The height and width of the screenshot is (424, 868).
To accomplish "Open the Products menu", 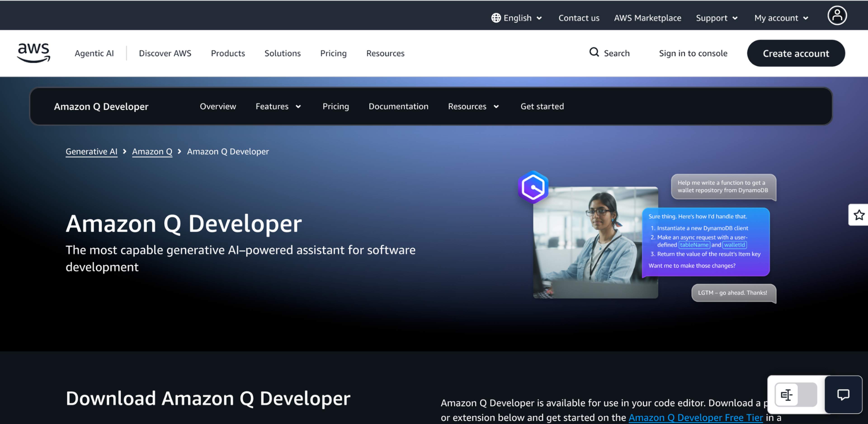I will [x=228, y=53].
